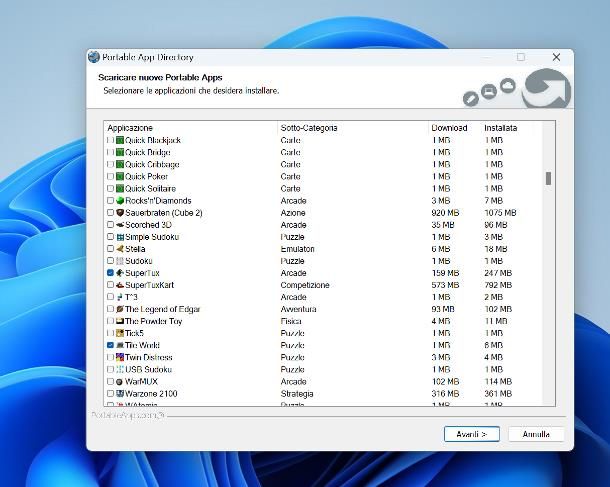Click the Warzone 2100 icon
Image resolution: width=610 pixels, height=487 pixels.
click(x=120, y=394)
